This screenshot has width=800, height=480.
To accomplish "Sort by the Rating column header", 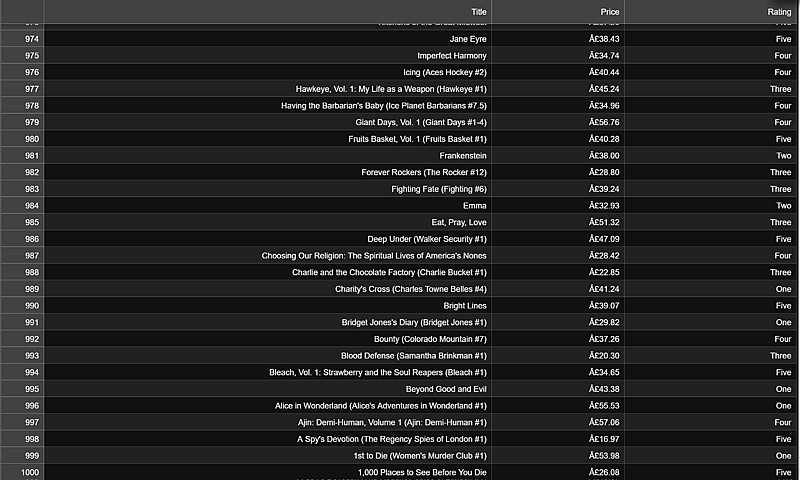I will pos(711,12).
